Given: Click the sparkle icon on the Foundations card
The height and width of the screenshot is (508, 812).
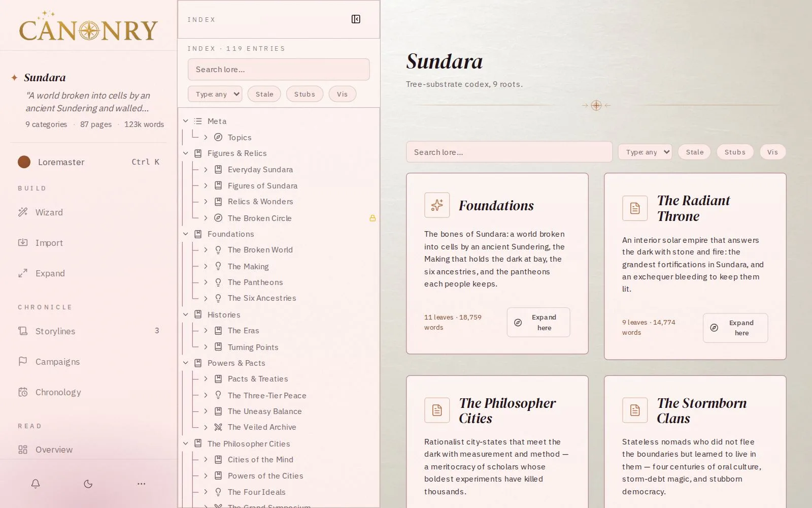Looking at the screenshot, I should [x=437, y=205].
